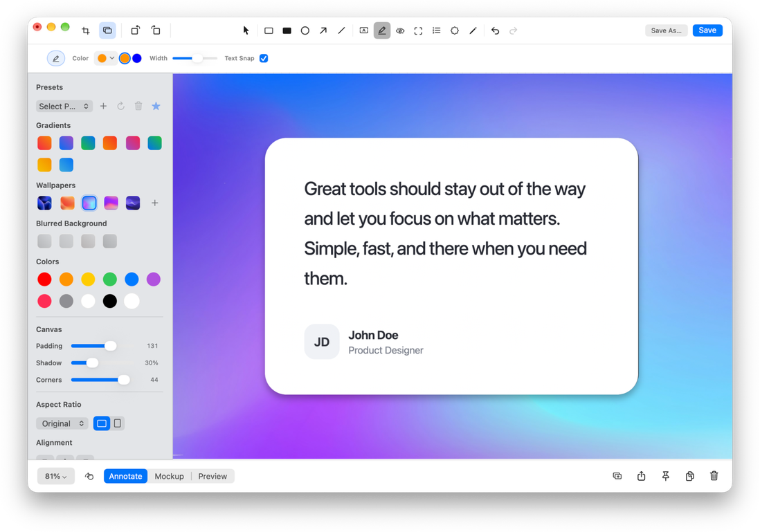The width and height of the screenshot is (760, 532).
Task: Adjust the Corners slider
Action: (x=102, y=380)
